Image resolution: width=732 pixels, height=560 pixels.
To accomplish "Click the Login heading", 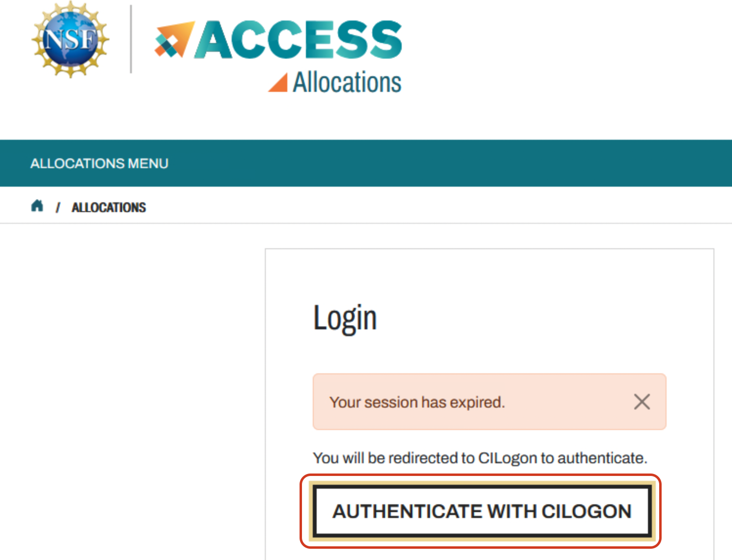I will pyautogui.click(x=345, y=318).
